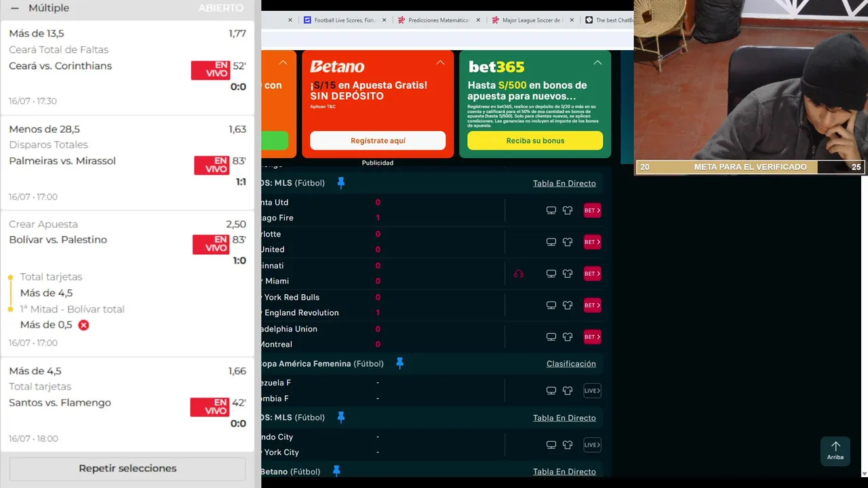
Task: Click the TV icon in the York Red Bulls row
Action: pyautogui.click(x=551, y=305)
